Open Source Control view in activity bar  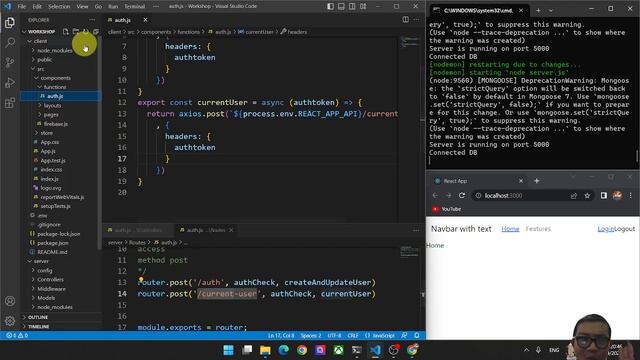click(x=10, y=62)
